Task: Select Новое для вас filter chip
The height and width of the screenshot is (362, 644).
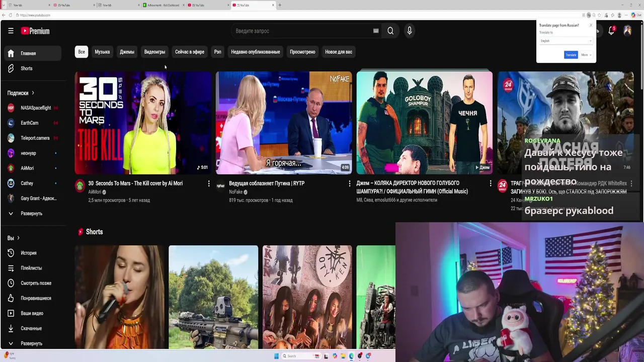Action: [x=339, y=52]
